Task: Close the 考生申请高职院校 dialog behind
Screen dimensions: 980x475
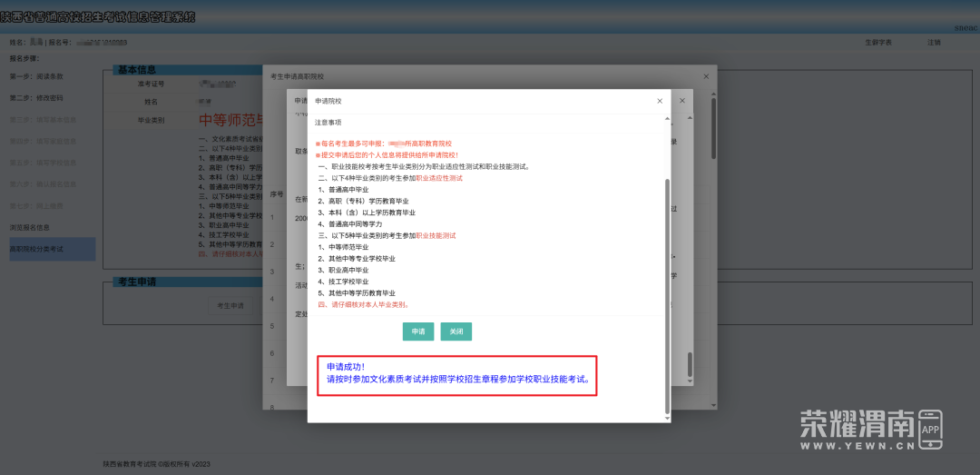Action: point(706,76)
